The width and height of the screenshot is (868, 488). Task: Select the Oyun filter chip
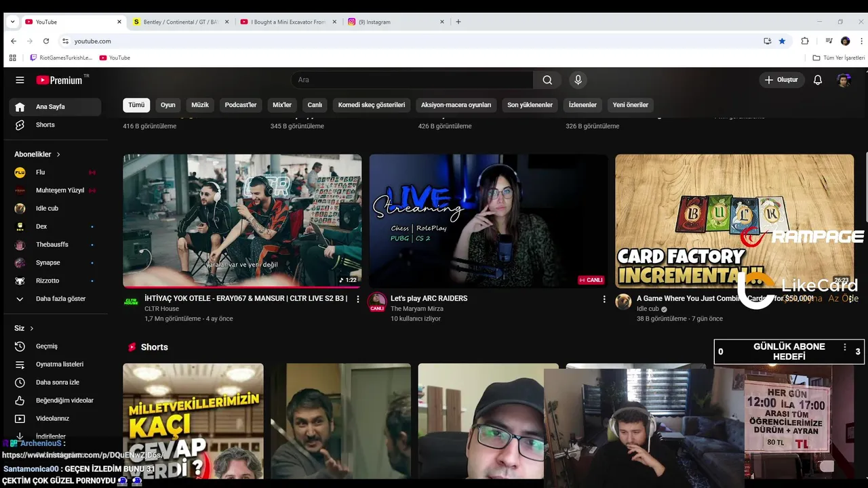tap(168, 105)
